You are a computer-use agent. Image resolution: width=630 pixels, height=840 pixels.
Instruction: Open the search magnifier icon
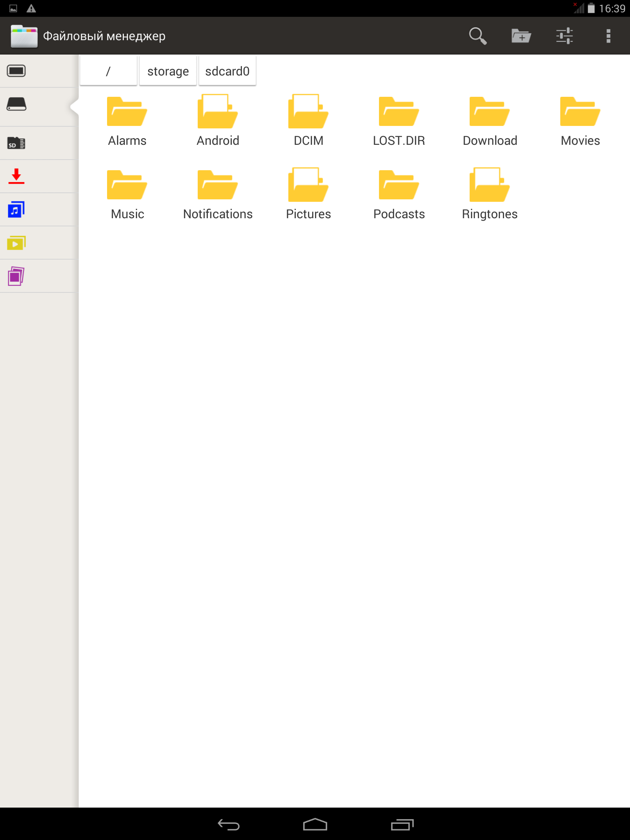coord(477,36)
